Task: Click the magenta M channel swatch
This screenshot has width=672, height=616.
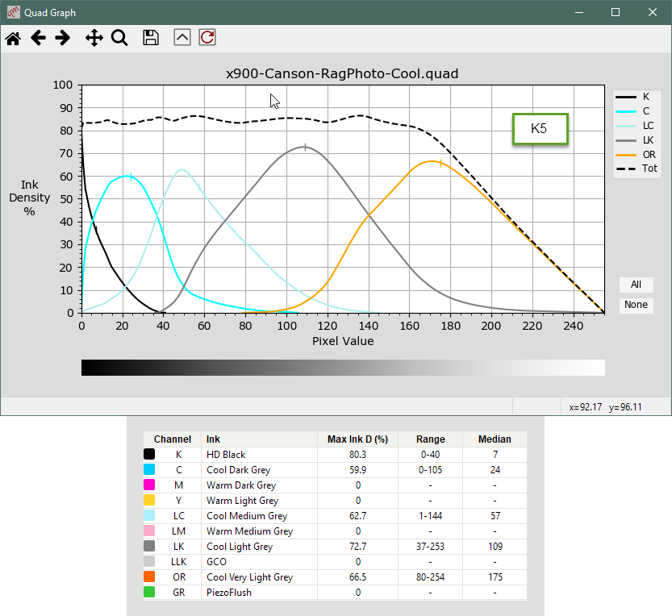Action: tap(149, 485)
